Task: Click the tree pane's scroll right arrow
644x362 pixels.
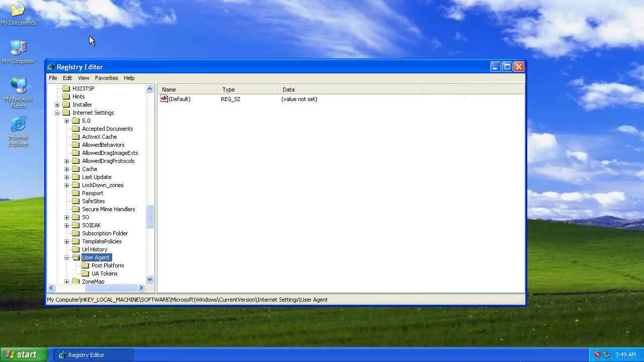Action: (x=141, y=288)
